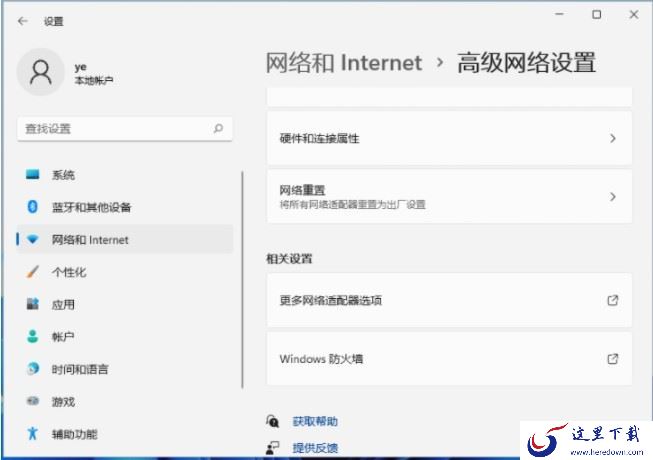
Task: Click the sidebar vertical scrollbar
Action: pyautogui.click(x=242, y=279)
